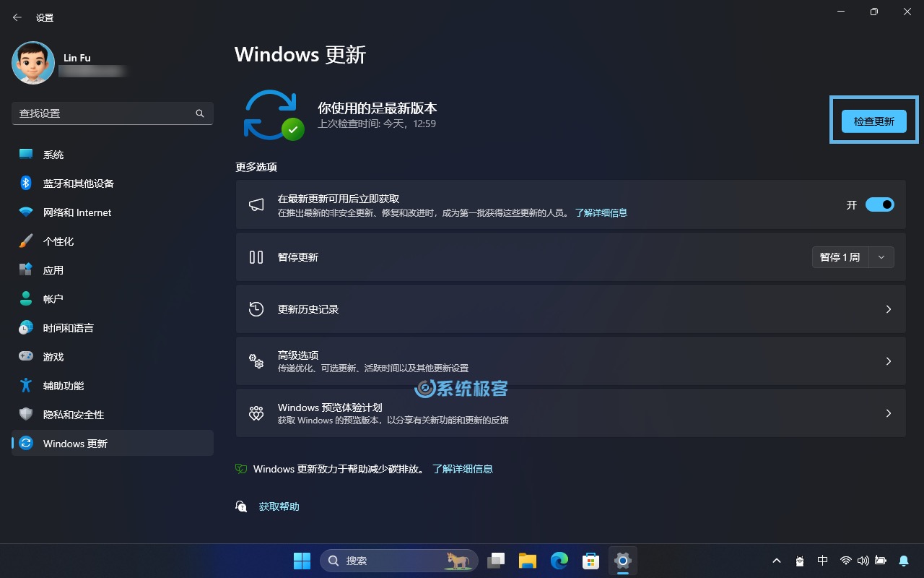Viewport: 924px width, 578px height.
Task: Open the Windows Start button
Action: [x=302, y=561]
